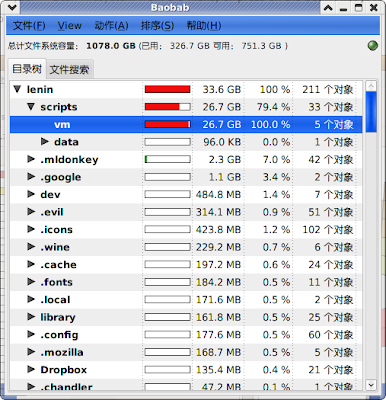Click the 314.1 MB size value
The width and height of the screenshot is (386, 400).
[218, 212]
